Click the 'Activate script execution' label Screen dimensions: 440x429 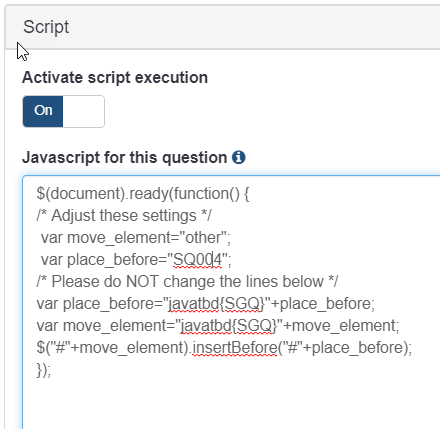(115, 78)
